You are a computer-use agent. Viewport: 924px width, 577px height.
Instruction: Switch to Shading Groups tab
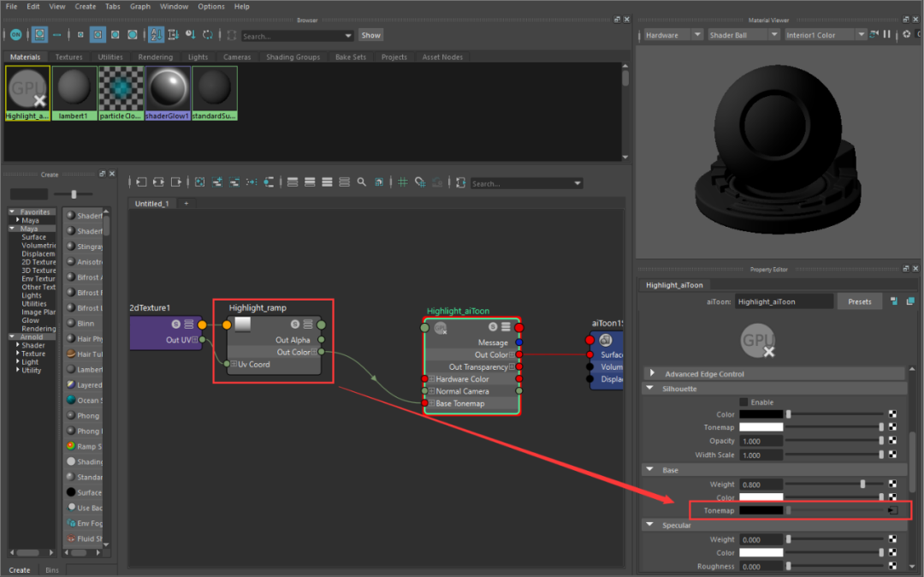pos(293,57)
